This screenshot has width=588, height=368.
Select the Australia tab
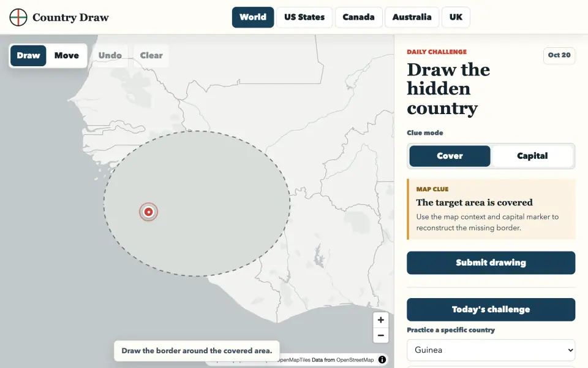tap(412, 17)
